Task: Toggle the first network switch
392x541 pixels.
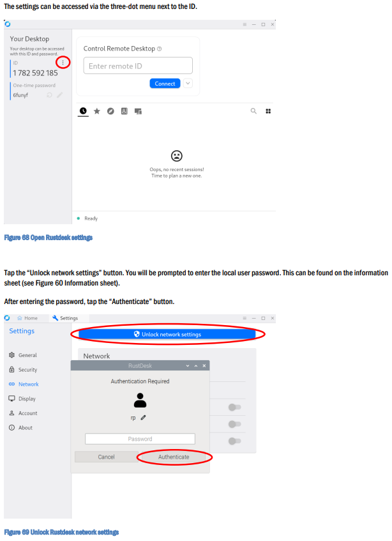Action: coord(234,407)
